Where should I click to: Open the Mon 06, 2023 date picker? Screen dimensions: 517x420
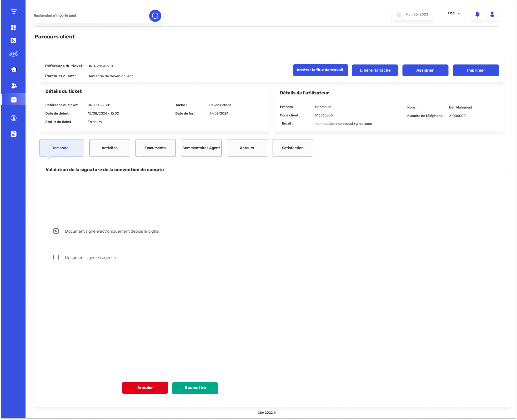point(412,14)
